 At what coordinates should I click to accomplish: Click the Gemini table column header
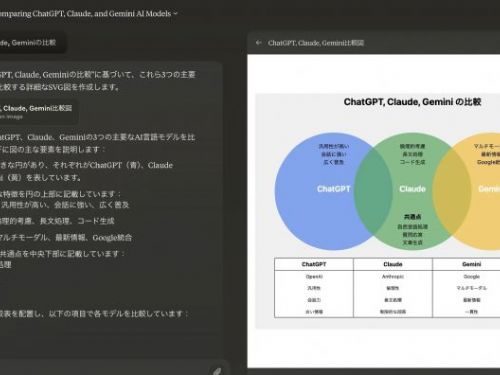[x=471, y=264]
